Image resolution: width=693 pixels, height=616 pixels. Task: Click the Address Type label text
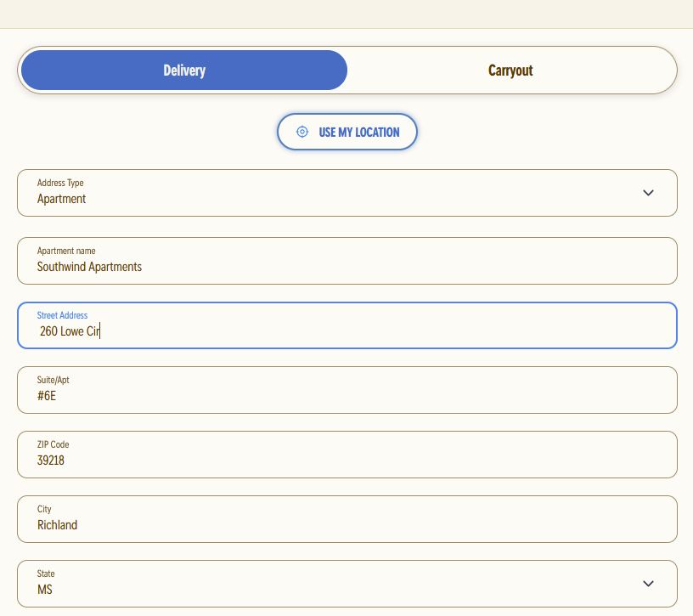(60, 183)
